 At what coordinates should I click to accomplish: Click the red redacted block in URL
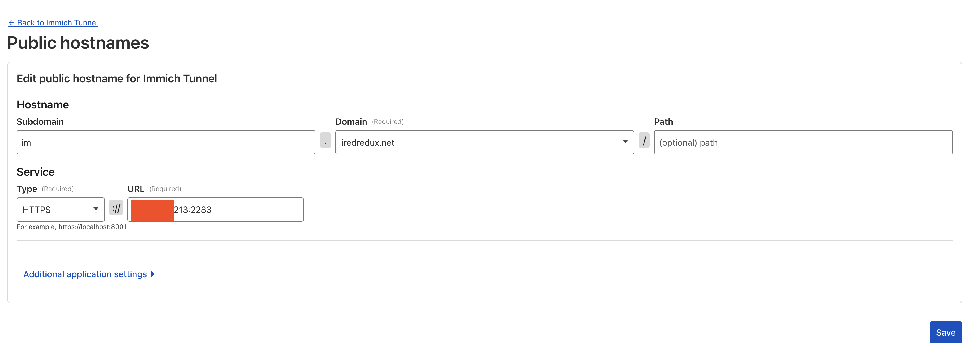pyautogui.click(x=152, y=210)
